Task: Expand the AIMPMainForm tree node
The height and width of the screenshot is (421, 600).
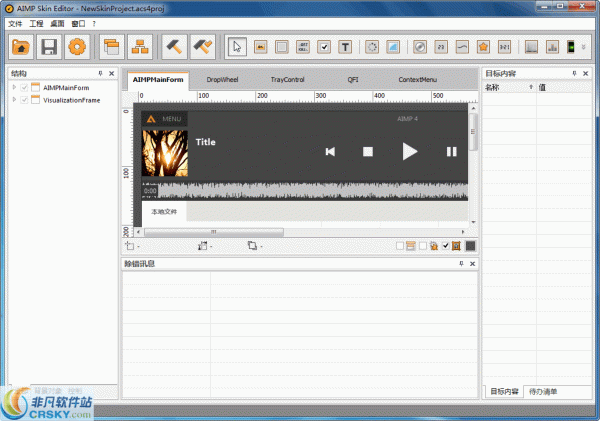Action: tap(14, 88)
